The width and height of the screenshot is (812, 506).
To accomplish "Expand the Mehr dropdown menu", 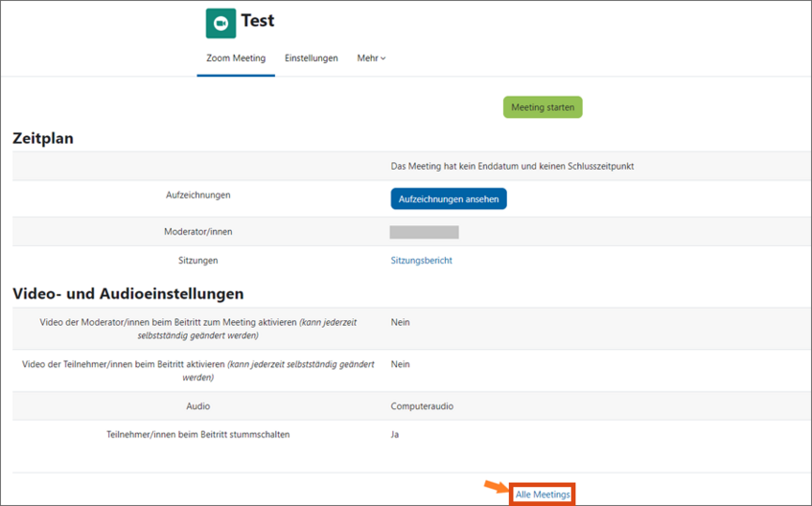I will click(371, 58).
